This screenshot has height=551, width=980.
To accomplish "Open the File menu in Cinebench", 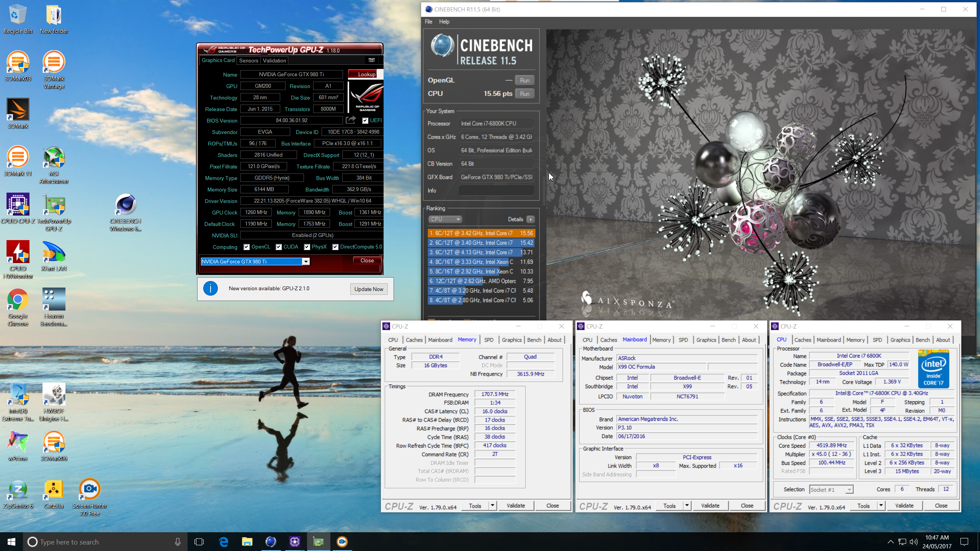I will [x=428, y=21].
